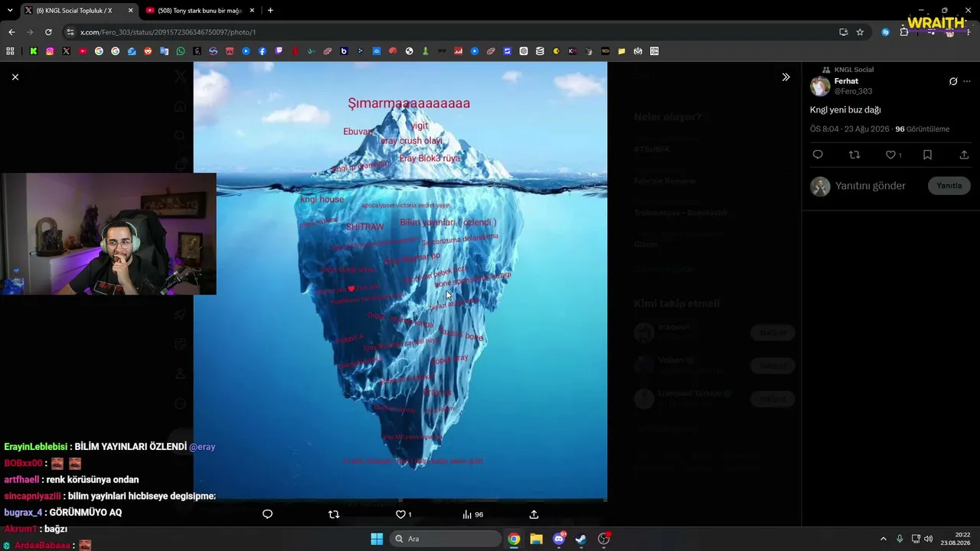Image resolution: width=980 pixels, height=551 pixels.
Task: Open the Kick bookmark
Action: pyautogui.click(x=34, y=51)
